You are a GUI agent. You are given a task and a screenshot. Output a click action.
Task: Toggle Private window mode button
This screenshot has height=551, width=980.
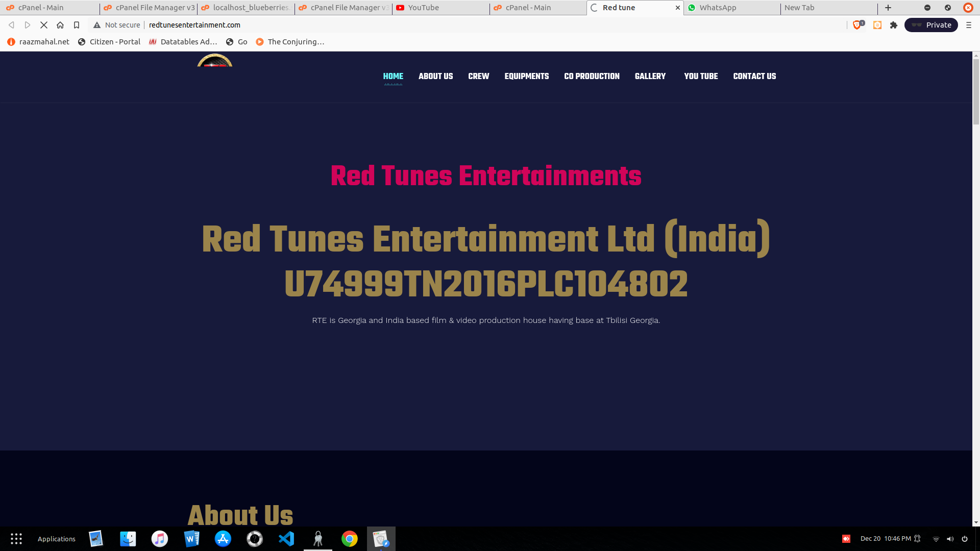click(931, 25)
